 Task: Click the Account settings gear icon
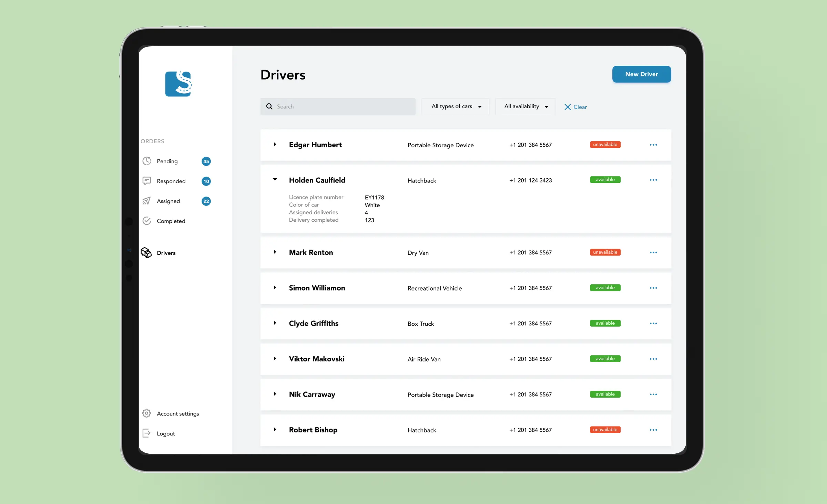(x=146, y=413)
